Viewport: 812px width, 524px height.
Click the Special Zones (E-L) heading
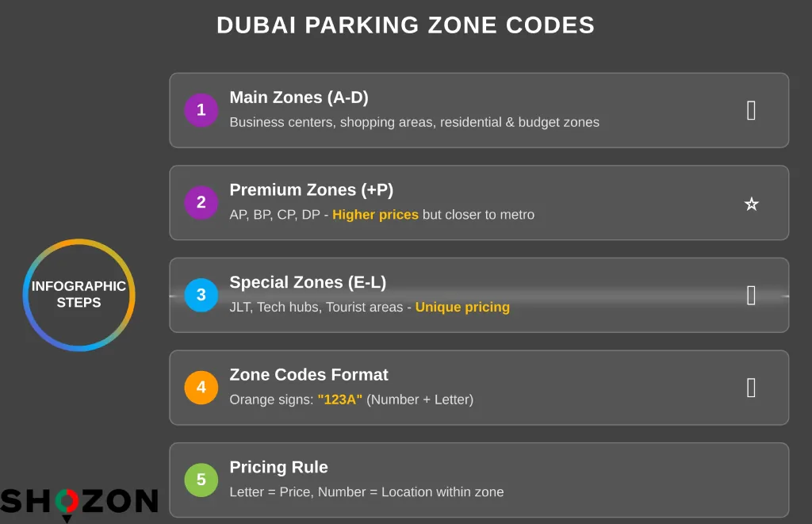pyautogui.click(x=308, y=282)
